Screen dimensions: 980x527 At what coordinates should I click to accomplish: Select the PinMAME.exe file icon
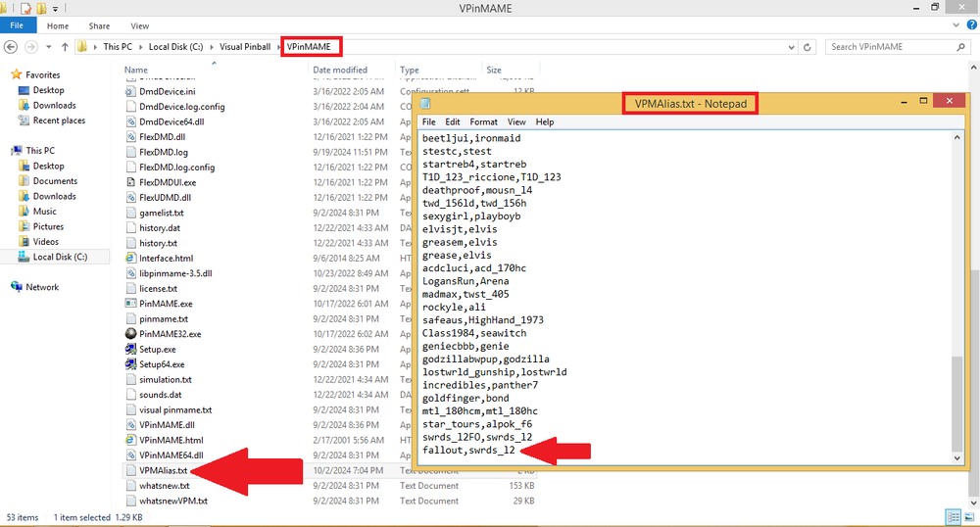(130, 304)
